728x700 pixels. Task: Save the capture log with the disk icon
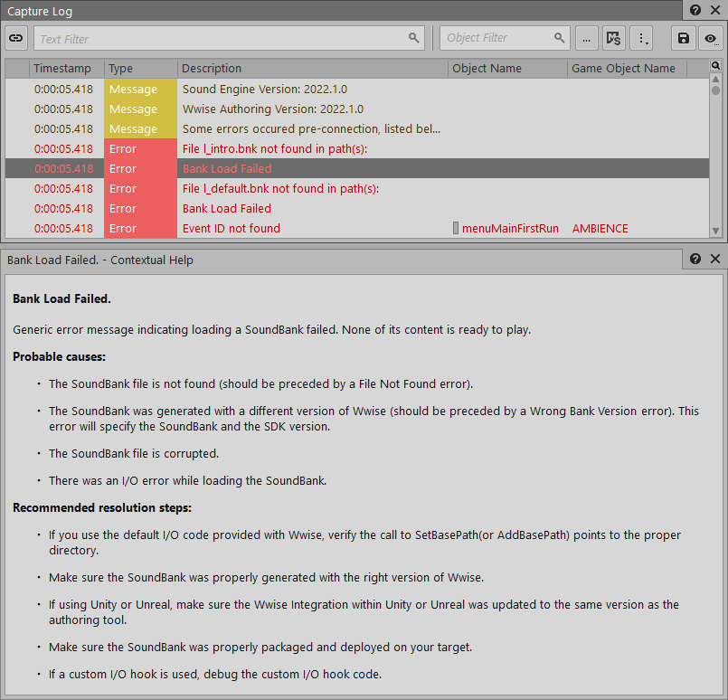click(x=684, y=38)
